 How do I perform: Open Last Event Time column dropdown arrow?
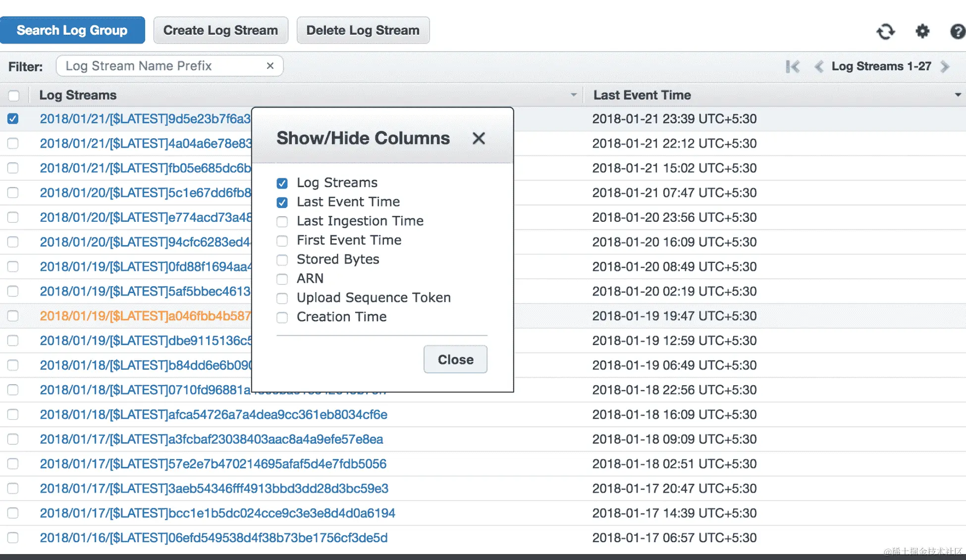pos(958,95)
